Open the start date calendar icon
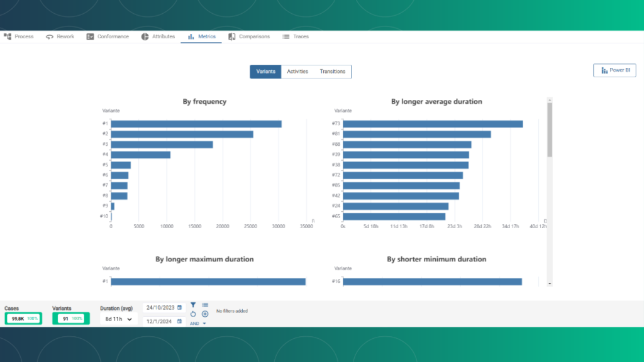The image size is (644, 362). (x=180, y=307)
